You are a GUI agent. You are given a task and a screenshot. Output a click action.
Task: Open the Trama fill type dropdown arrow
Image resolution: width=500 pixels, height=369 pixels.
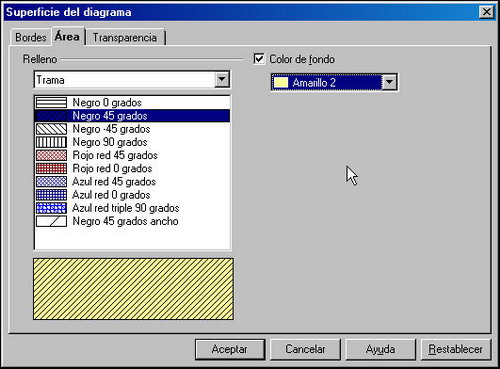click(x=222, y=80)
